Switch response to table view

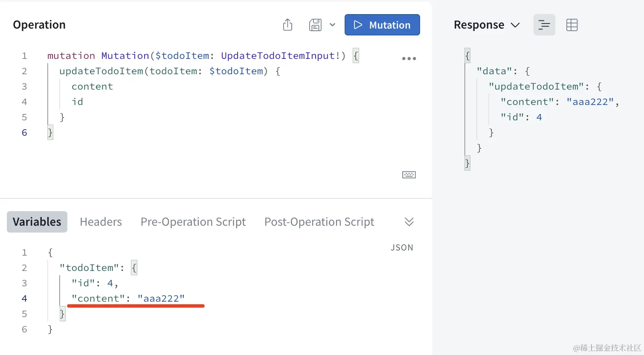tap(571, 25)
